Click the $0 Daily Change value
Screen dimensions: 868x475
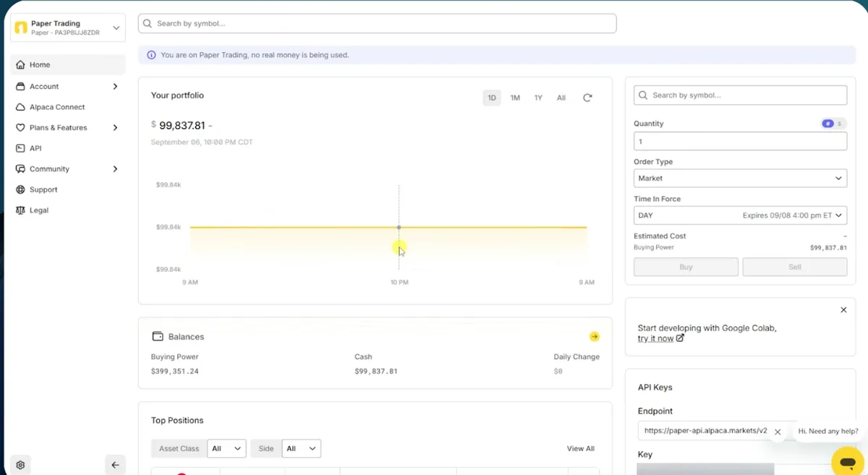pyautogui.click(x=558, y=372)
